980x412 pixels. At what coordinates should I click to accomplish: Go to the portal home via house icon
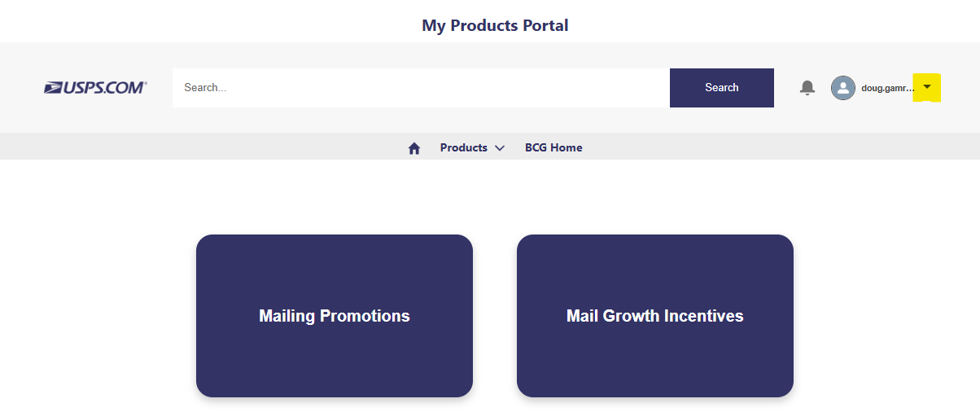pyautogui.click(x=414, y=148)
